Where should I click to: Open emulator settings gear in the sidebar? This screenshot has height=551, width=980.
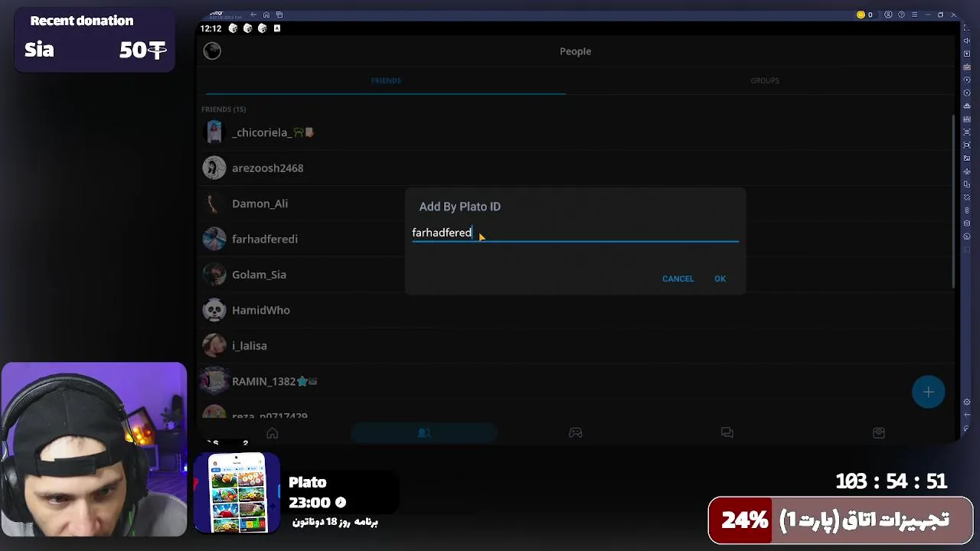click(967, 403)
